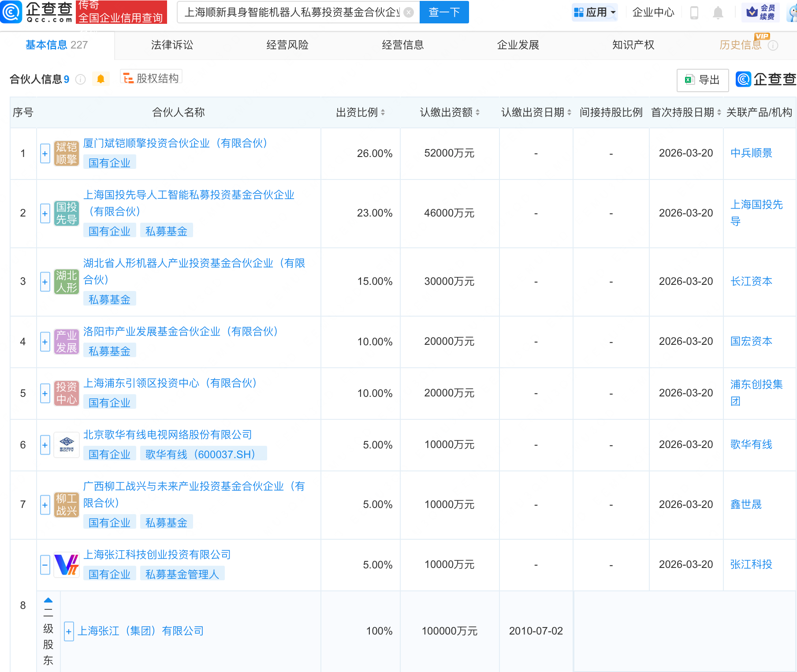Click the 导出 export button
The width and height of the screenshot is (797, 672).
(x=702, y=80)
